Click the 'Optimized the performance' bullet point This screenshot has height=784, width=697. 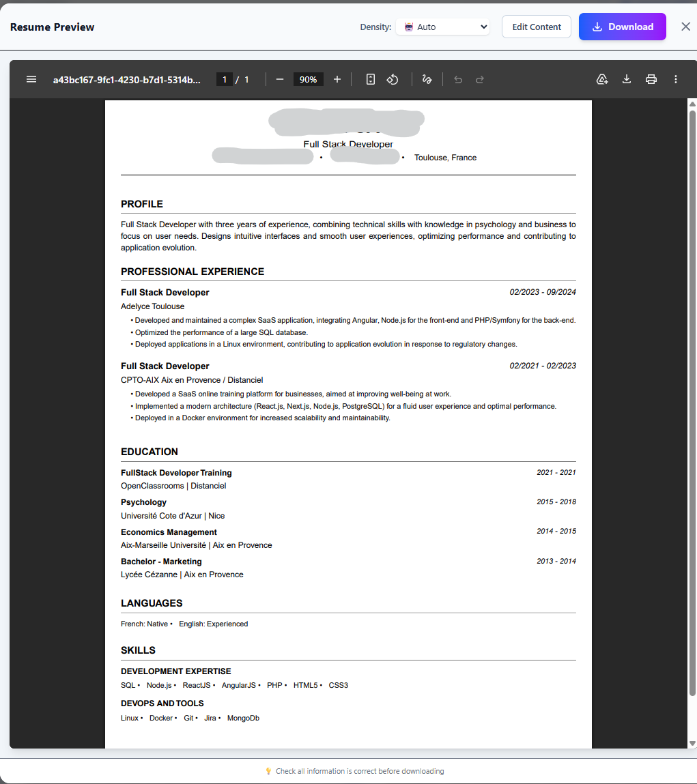221,332
